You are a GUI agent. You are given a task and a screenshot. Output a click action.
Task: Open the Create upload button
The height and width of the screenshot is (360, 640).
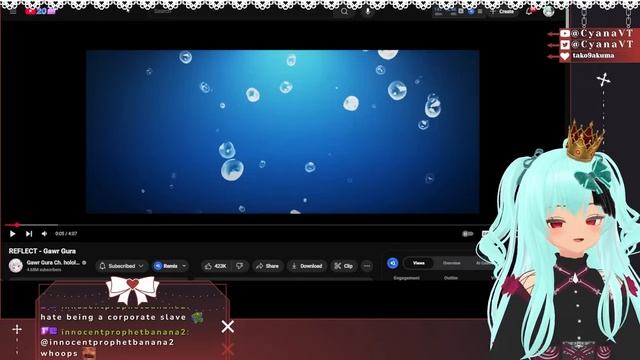(502, 11)
